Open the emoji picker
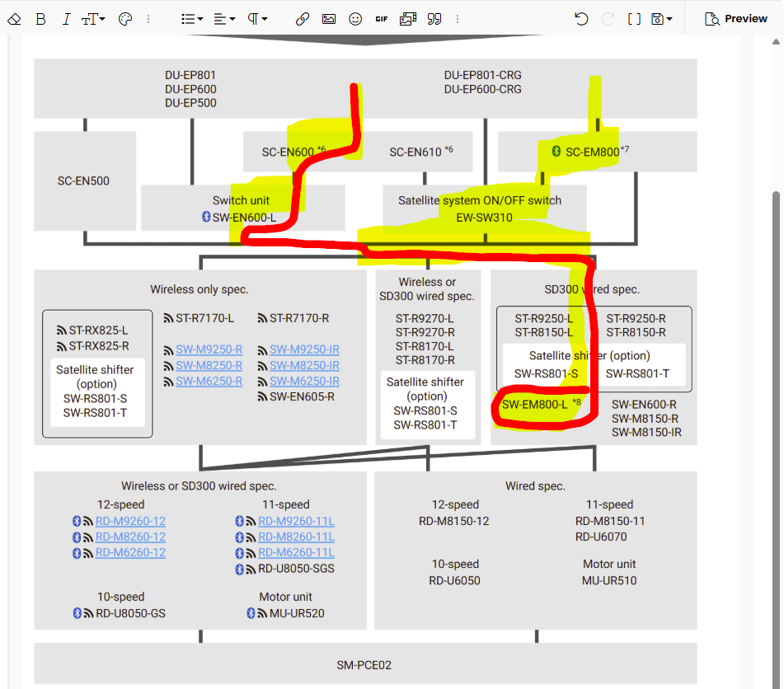The height and width of the screenshot is (689, 784). tap(355, 19)
